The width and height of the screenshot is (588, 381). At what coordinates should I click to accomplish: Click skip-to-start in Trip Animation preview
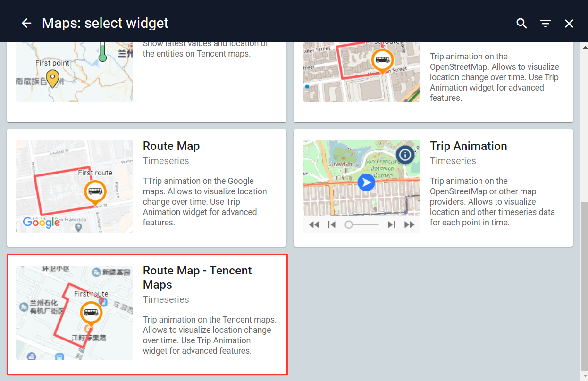point(332,224)
